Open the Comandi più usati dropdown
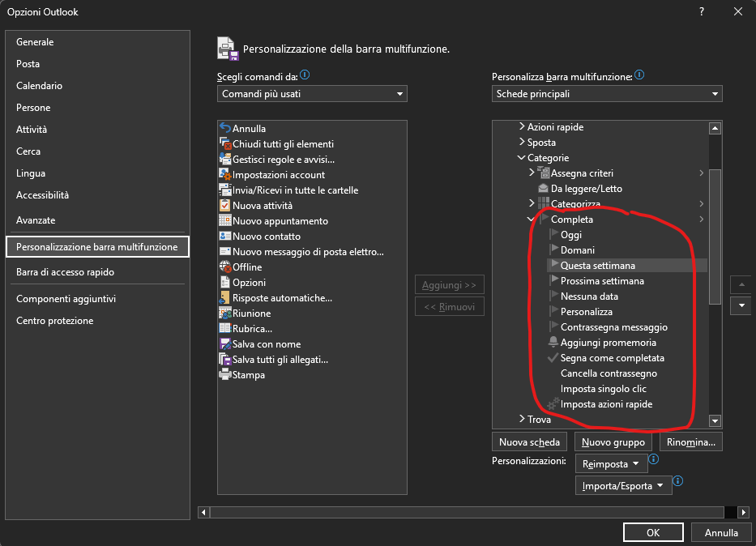The width and height of the screenshot is (756, 546). click(x=312, y=94)
